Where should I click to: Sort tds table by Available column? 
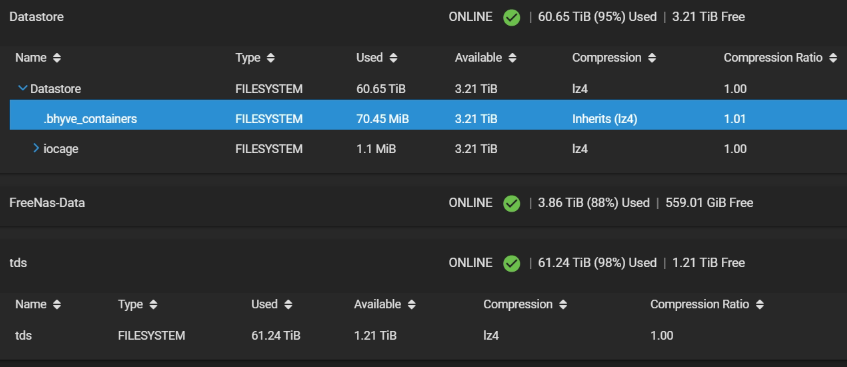tap(385, 304)
